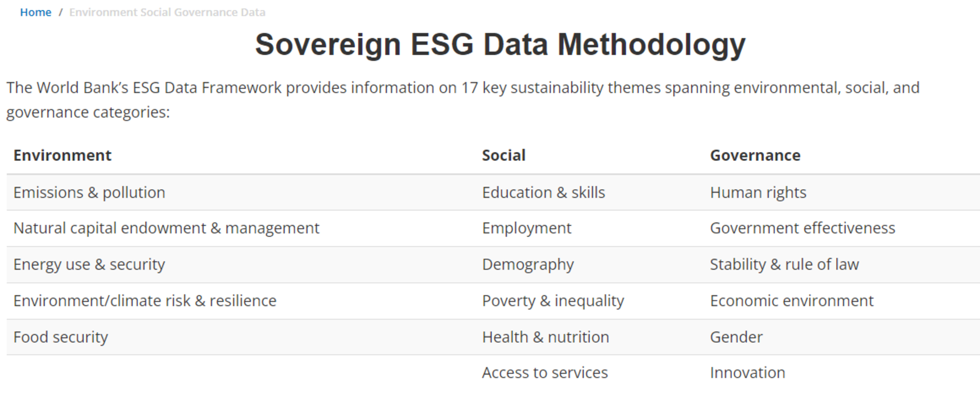This screenshot has height=400, width=980.
Task: Click Natural capital endowment & management cell
Action: tap(167, 229)
